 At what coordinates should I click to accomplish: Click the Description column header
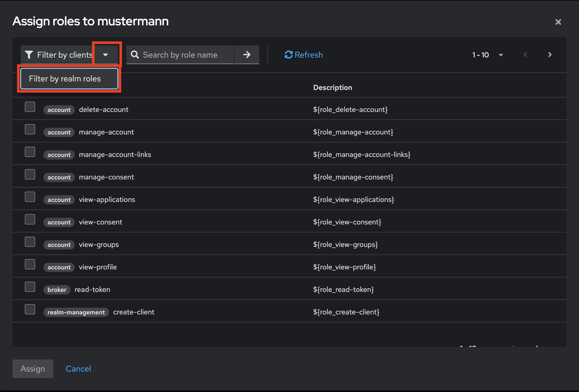332,87
